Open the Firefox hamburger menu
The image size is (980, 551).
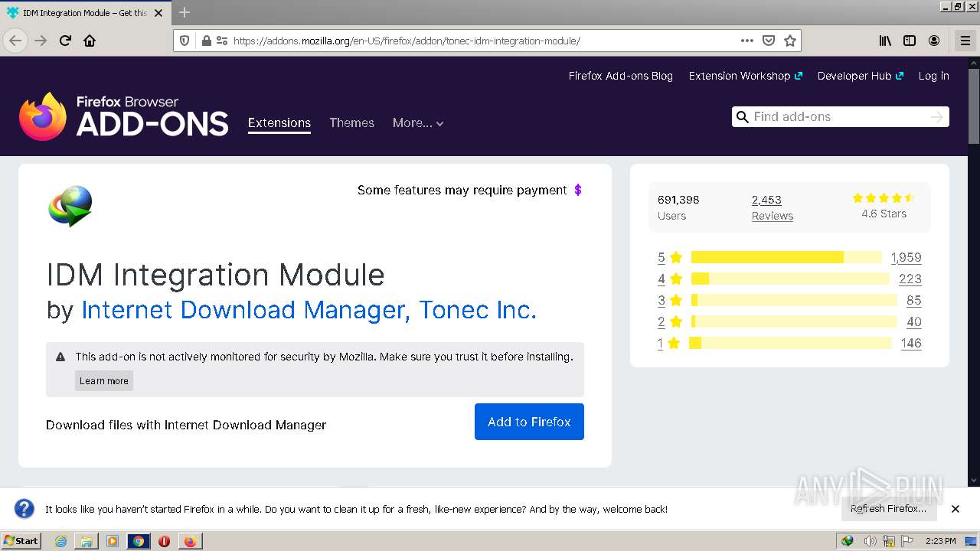click(965, 41)
